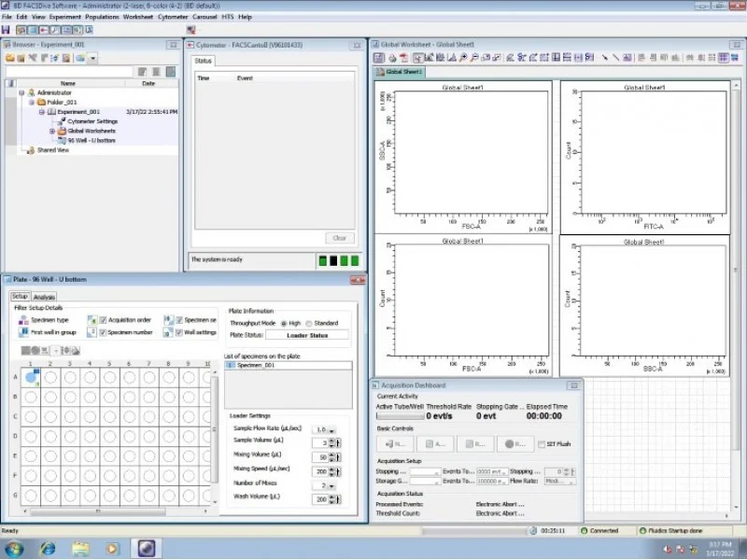
Task: Click the first gray square plate toolbar icon
Action: 26,351
